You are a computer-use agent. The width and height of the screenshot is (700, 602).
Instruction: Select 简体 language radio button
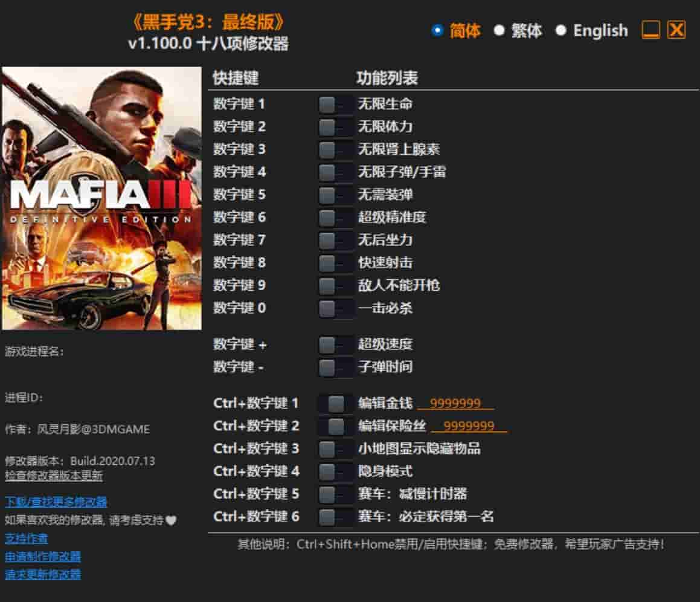coord(438,30)
